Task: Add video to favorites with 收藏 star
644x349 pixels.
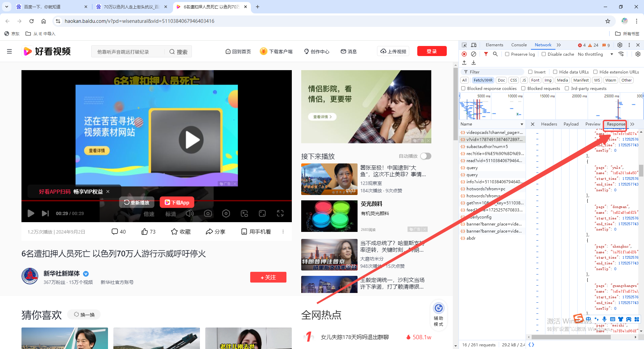Action: (181, 232)
